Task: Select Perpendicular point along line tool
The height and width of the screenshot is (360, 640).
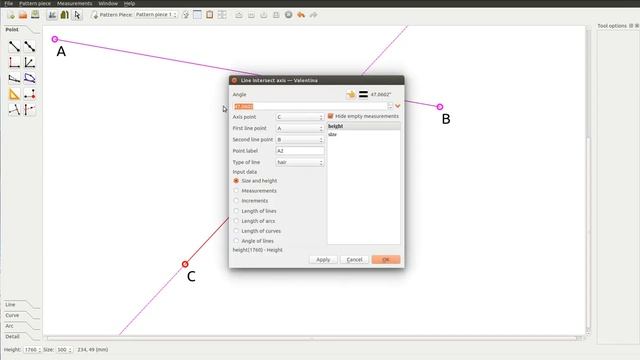Action: [14, 110]
